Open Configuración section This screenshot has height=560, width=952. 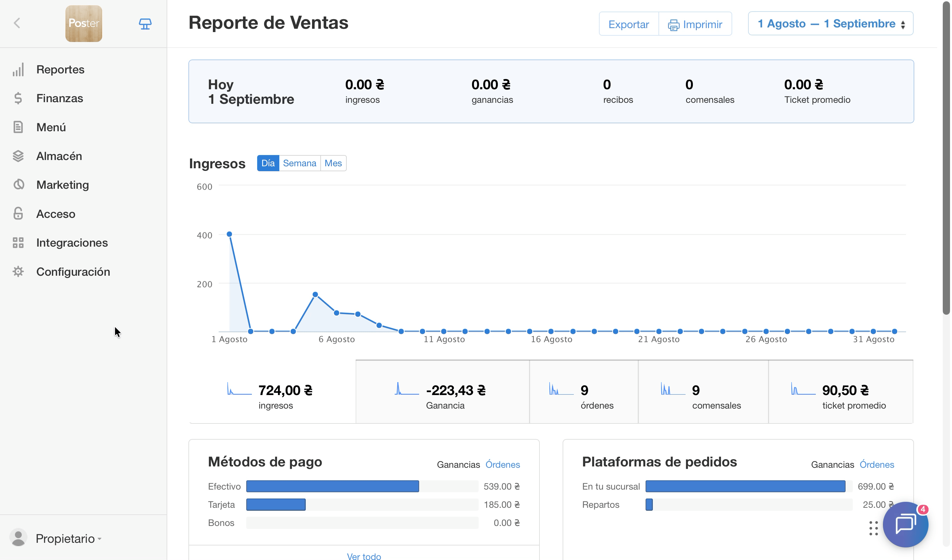[x=73, y=272]
